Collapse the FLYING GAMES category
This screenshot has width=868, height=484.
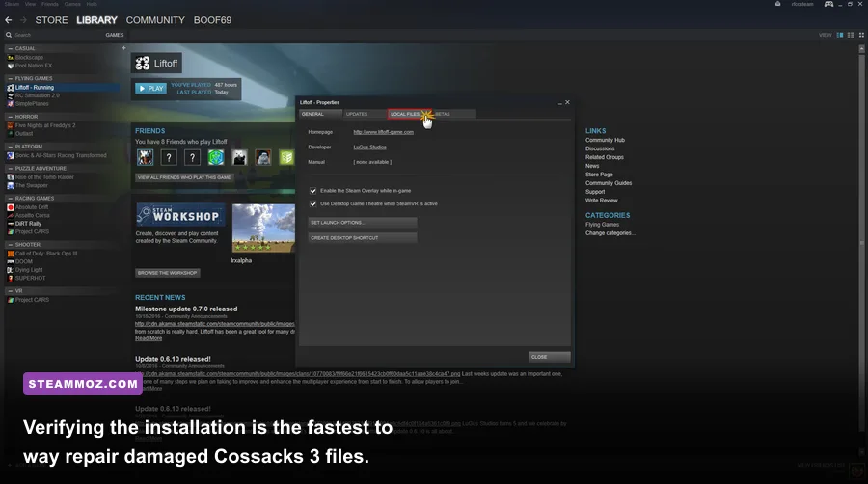10,78
